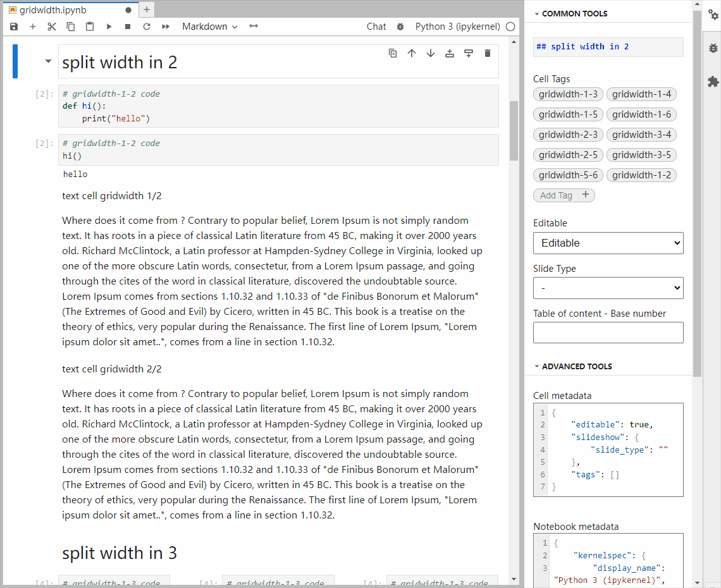The width and height of the screenshot is (721, 588).
Task: Paste cell from clipboard icon
Action: pyautogui.click(x=90, y=27)
